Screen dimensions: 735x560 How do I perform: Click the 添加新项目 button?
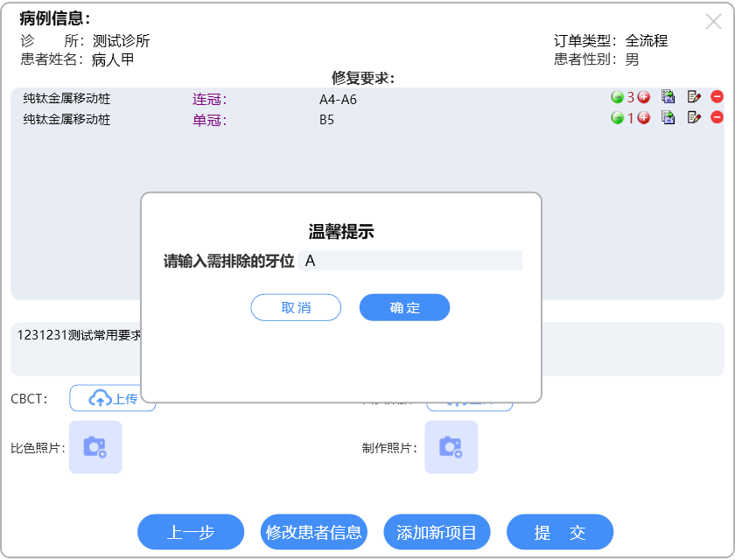pyautogui.click(x=437, y=532)
